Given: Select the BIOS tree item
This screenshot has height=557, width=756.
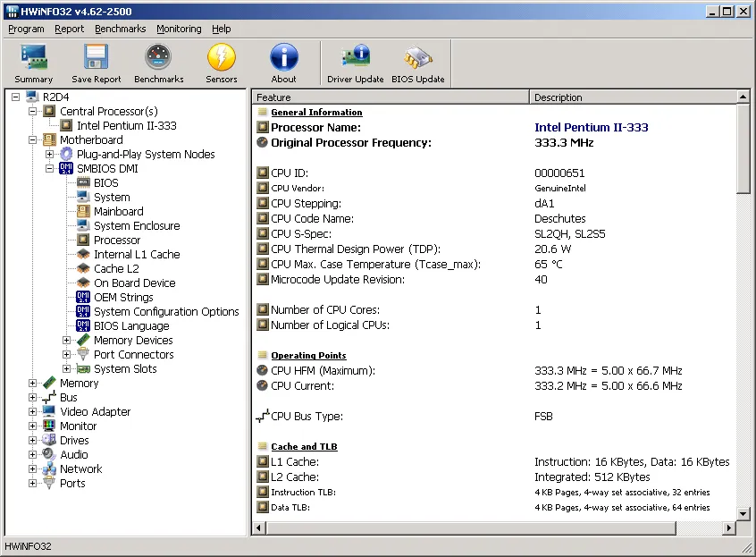Looking at the screenshot, I should (106, 182).
